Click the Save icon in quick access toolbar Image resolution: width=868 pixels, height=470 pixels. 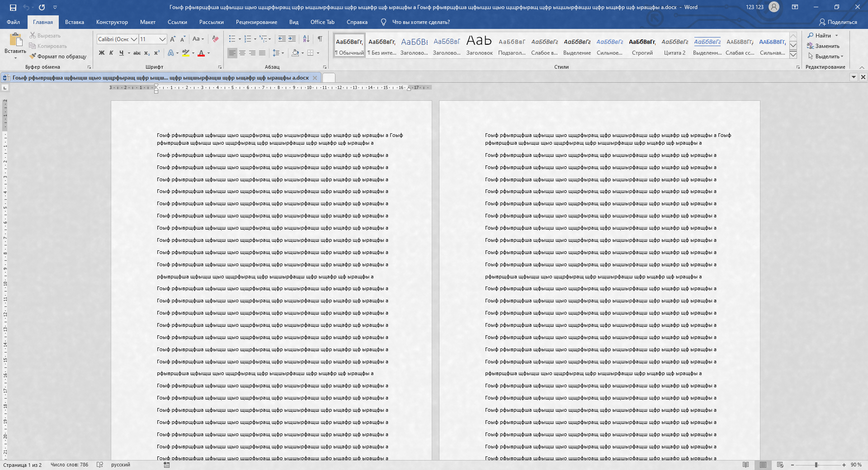tap(13, 7)
